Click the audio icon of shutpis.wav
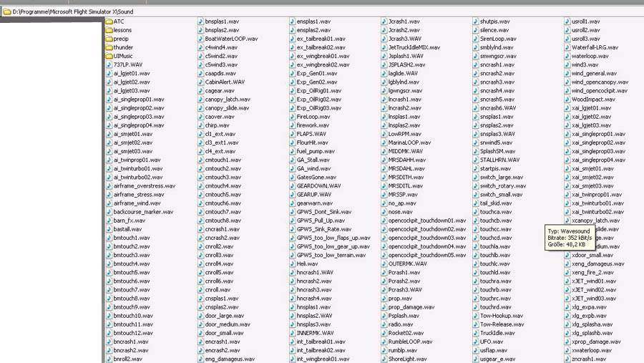Viewport: 644px width, 363px height. (x=475, y=21)
